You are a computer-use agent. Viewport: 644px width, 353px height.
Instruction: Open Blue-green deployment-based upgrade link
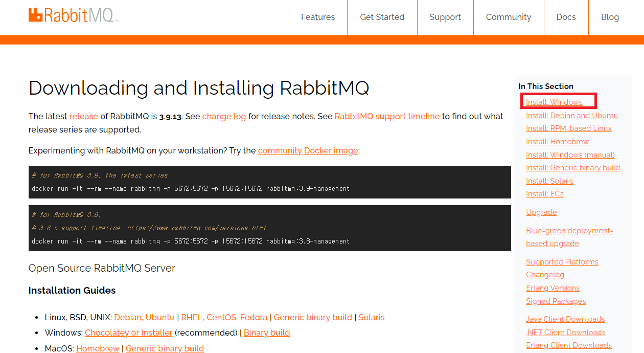[569, 237]
